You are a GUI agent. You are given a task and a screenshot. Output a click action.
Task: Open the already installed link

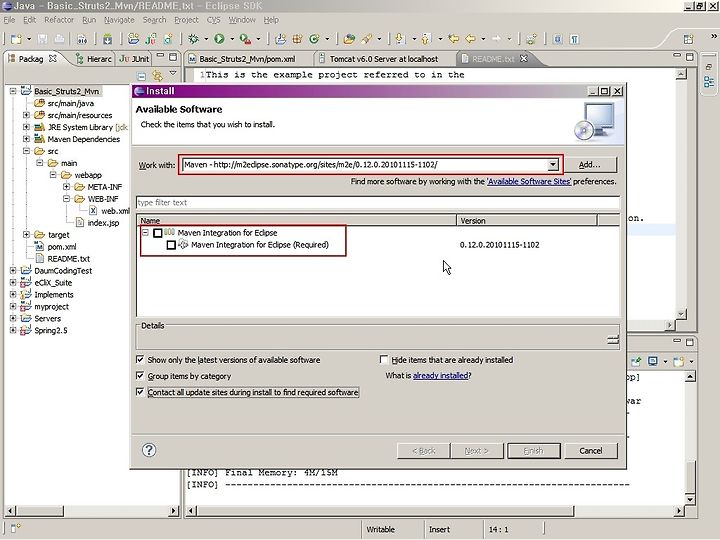tap(440, 376)
